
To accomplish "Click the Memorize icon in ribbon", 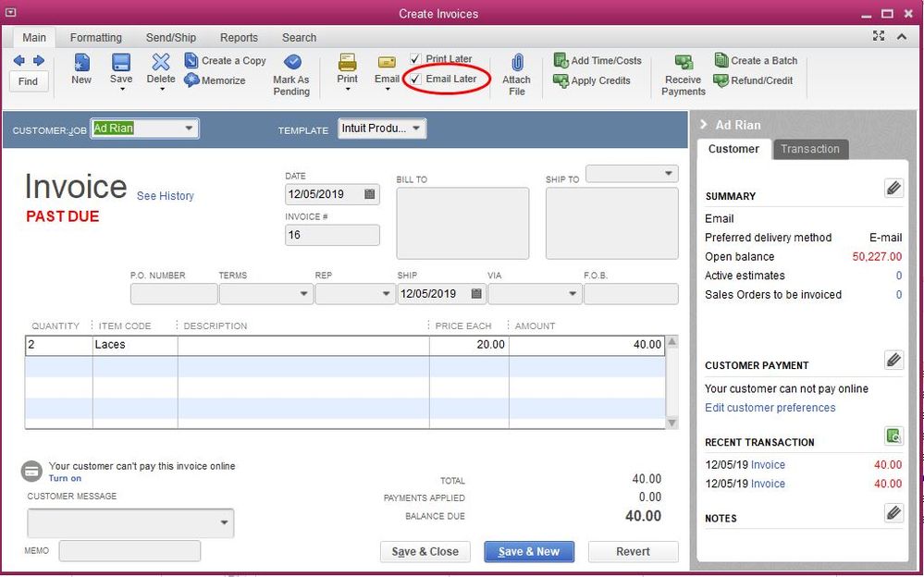I will [191, 80].
